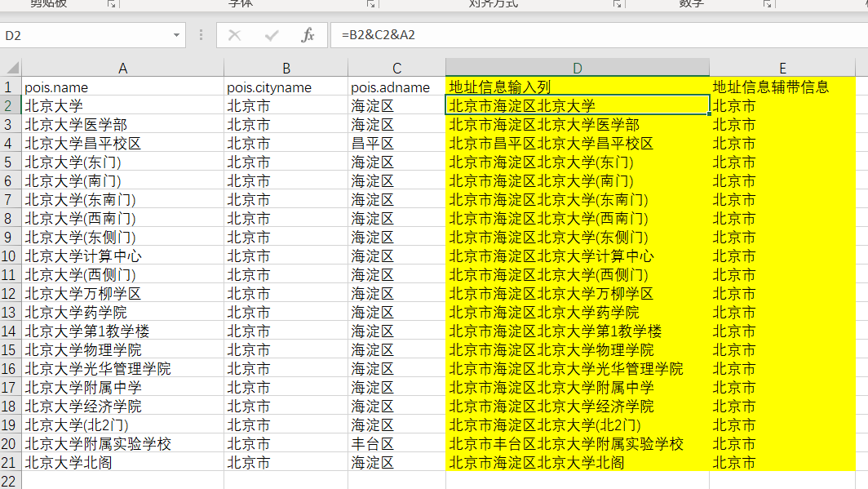Click cell '北京大学(东侧门)' in column A
Screen dimensions: 868x489
(123, 237)
